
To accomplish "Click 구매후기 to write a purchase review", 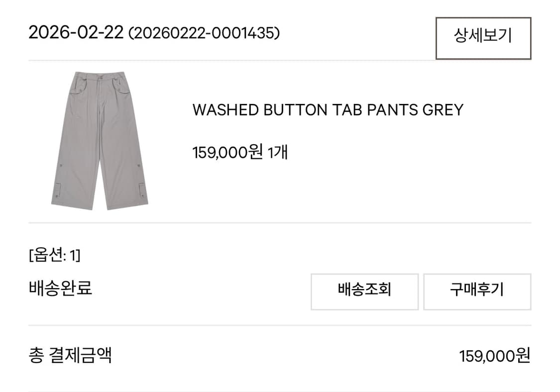I will click(x=477, y=292).
